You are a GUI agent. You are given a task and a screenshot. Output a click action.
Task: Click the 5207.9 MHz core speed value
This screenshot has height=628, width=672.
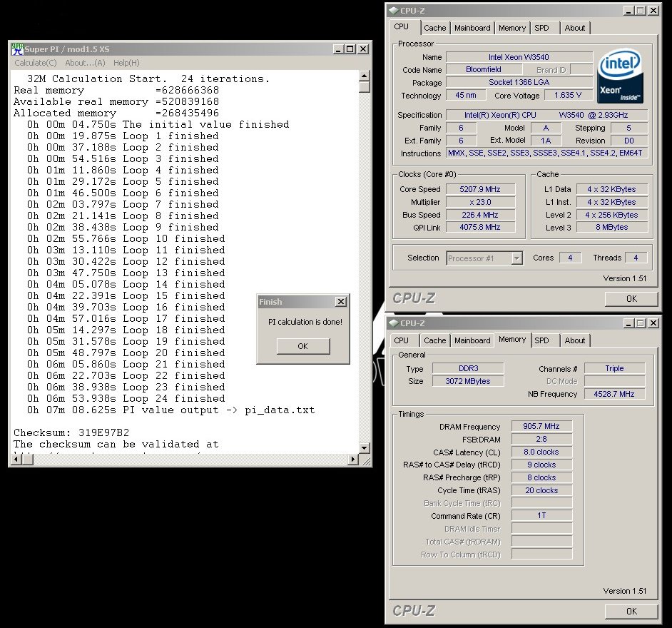(x=480, y=189)
